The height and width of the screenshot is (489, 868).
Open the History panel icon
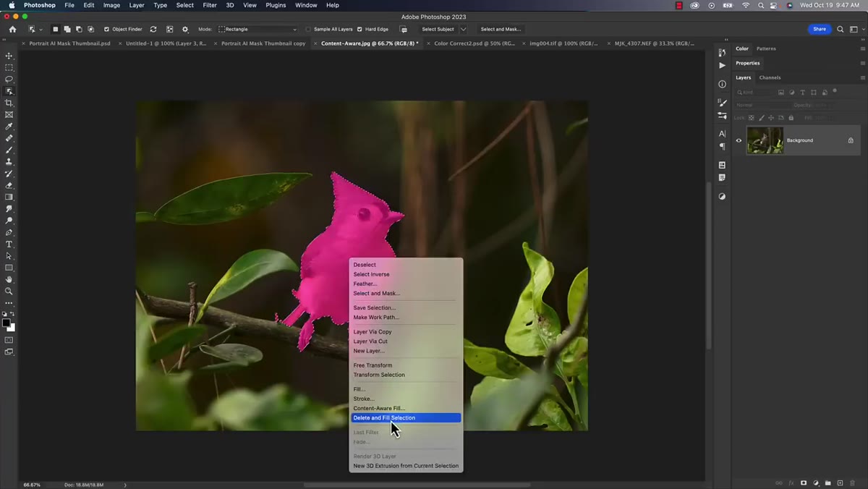click(722, 52)
